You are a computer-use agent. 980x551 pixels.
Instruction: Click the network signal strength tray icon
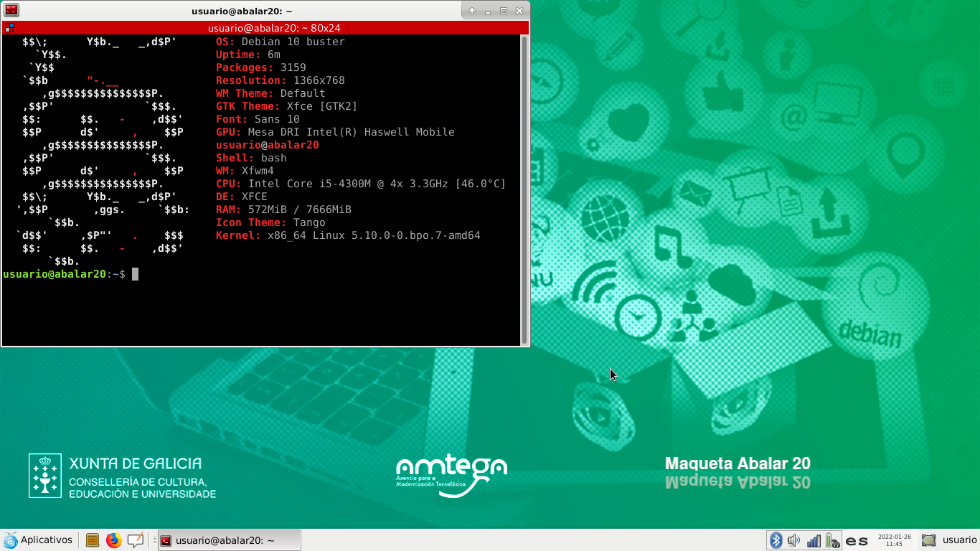[x=814, y=540]
